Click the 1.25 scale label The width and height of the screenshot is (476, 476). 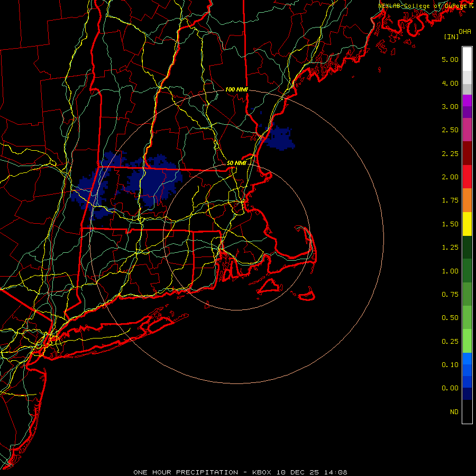(x=450, y=248)
